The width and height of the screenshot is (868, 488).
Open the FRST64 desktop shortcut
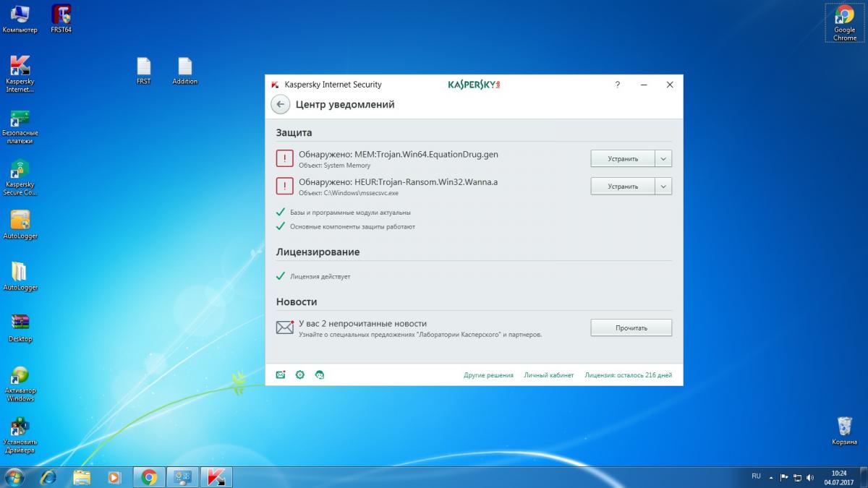click(x=61, y=19)
